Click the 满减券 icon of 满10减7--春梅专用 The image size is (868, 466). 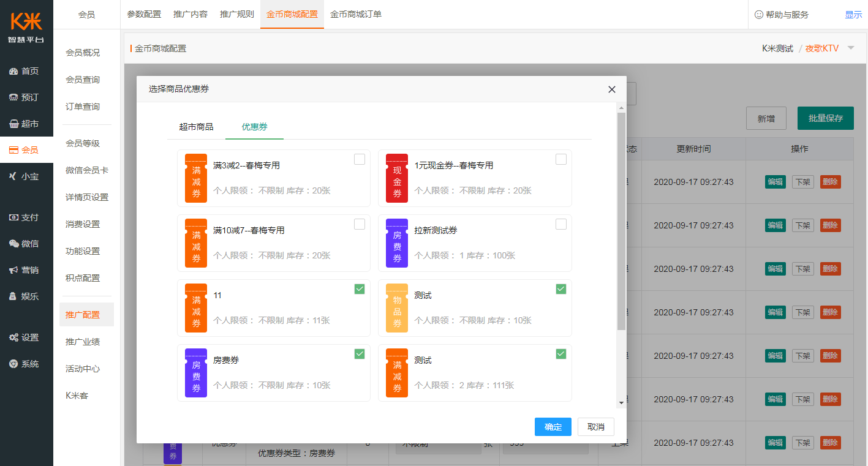point(196,243)
